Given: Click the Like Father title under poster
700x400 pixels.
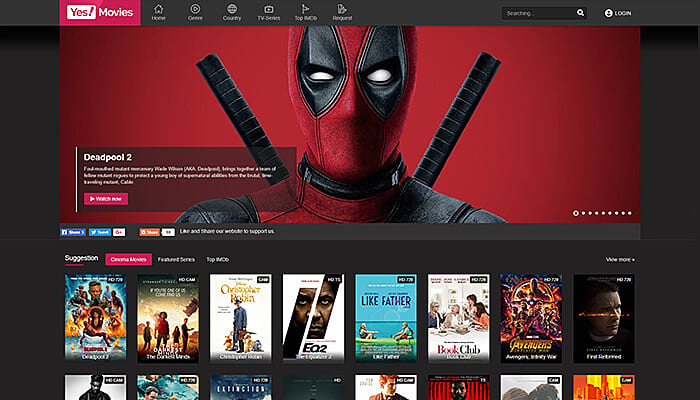Looking at the screenshot, I should (386, 357).
